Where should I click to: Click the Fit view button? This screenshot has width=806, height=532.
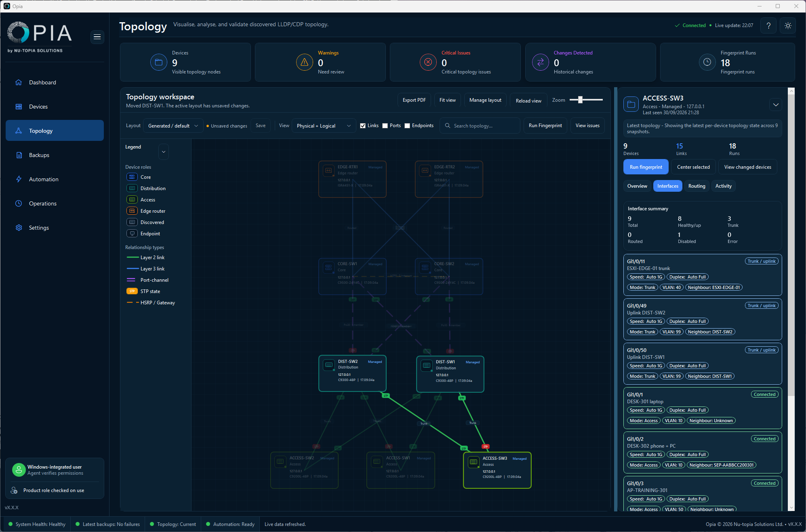pyautogui.click(x=447, y=100)
